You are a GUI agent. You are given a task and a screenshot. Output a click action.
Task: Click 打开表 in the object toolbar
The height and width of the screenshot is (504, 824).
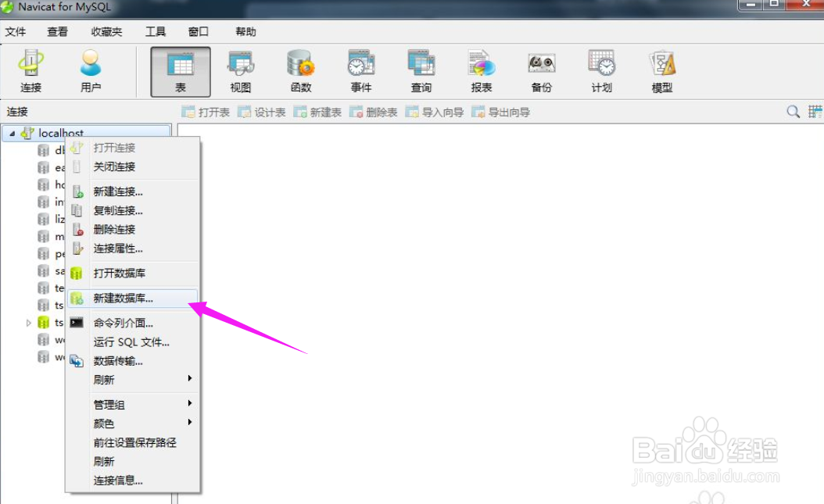pyautogui.click(x=206, y=112)
